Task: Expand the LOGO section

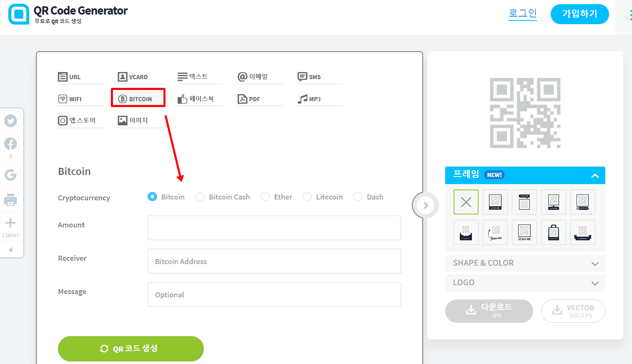Action: [525, 283]
